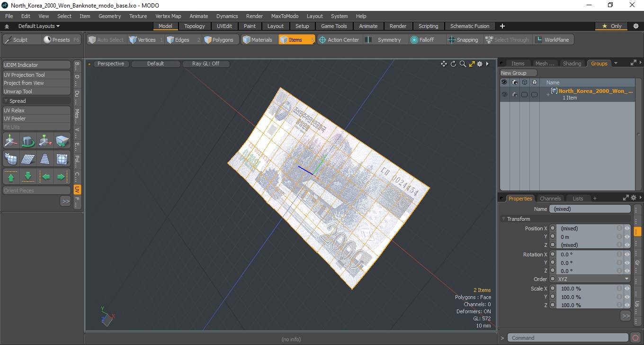This screenshot has height=345, width=644.
Task: Click the Unwrap Tool button
Action: click(37, 91)
